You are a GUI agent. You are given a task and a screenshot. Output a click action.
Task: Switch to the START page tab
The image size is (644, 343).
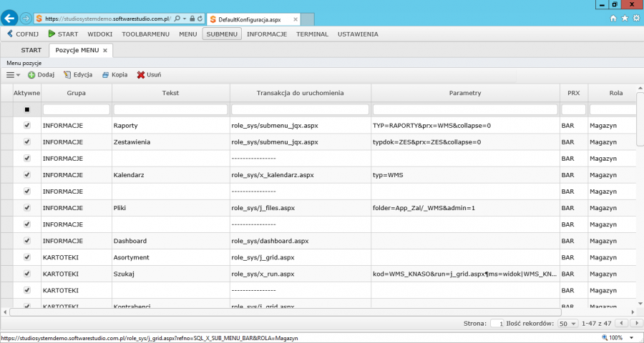point(31,50)
